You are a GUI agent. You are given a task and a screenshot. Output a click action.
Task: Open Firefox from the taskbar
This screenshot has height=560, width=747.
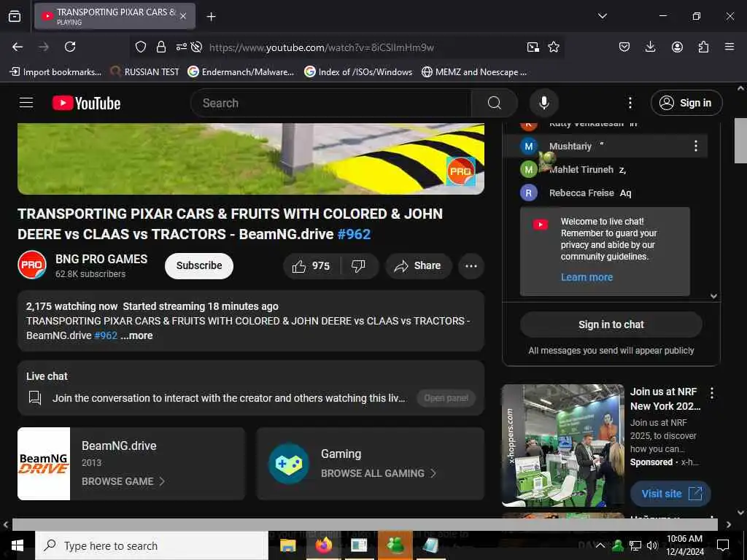tap(323, 545)
